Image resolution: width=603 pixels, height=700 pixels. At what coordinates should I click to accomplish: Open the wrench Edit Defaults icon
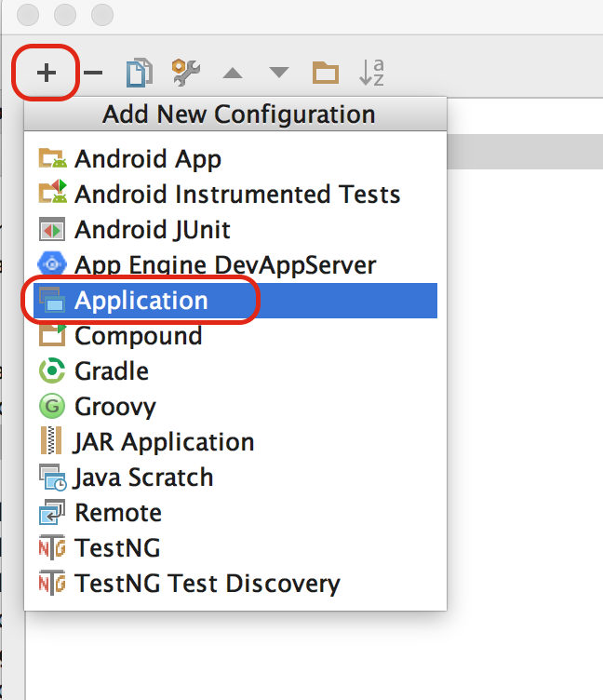pyautogui.click(x=186, y=72)
